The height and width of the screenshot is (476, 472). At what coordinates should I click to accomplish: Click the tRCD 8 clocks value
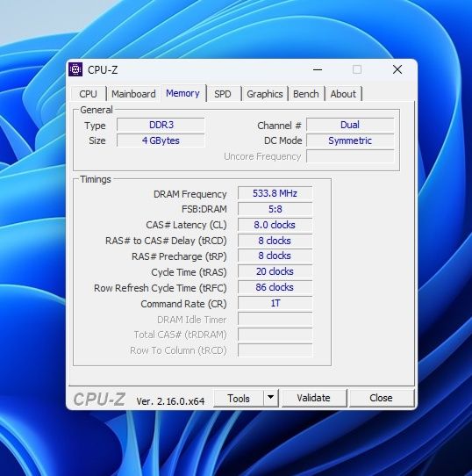click(275, 241)
